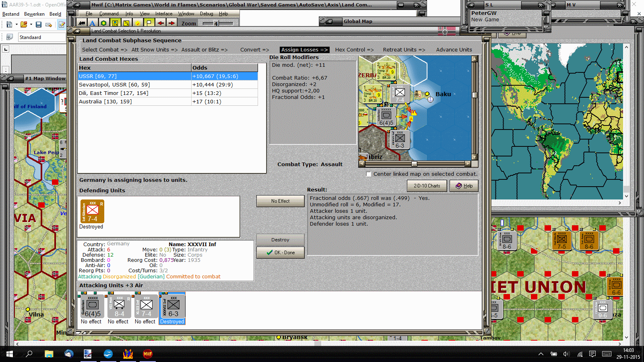
Task: Open the Debug menu
Action: click(206, 14)
